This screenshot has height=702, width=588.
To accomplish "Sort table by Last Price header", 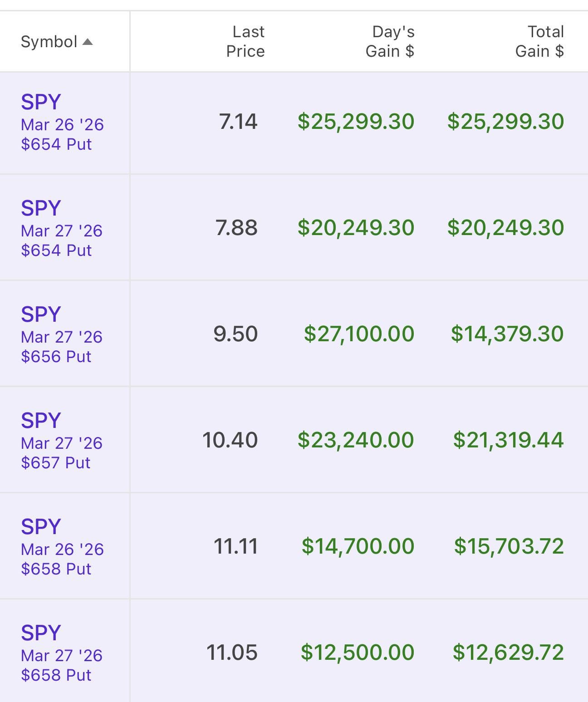I will [x=245, y=41].
